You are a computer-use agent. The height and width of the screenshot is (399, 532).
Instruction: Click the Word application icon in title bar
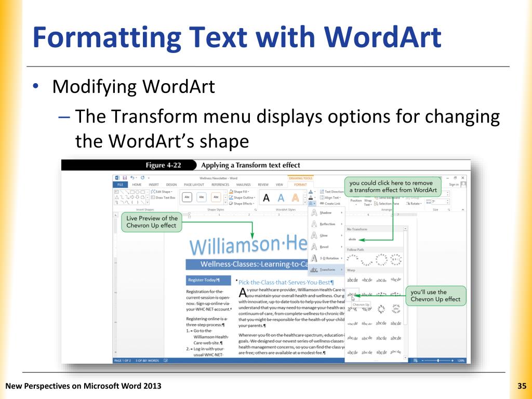point(117,178)
